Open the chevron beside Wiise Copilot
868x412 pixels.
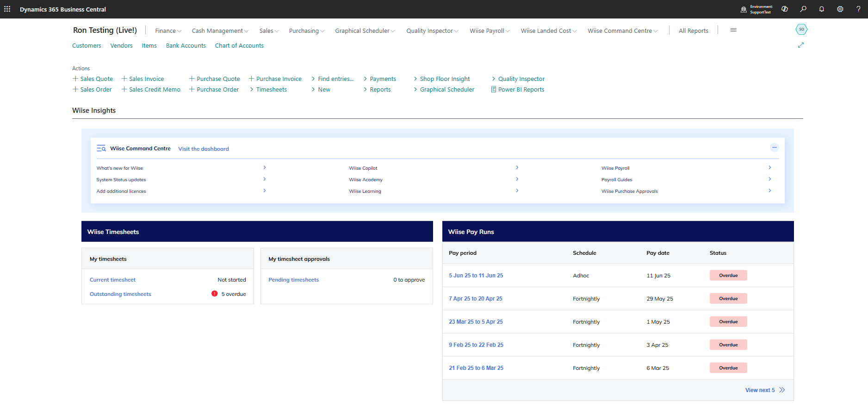point(517,167)
